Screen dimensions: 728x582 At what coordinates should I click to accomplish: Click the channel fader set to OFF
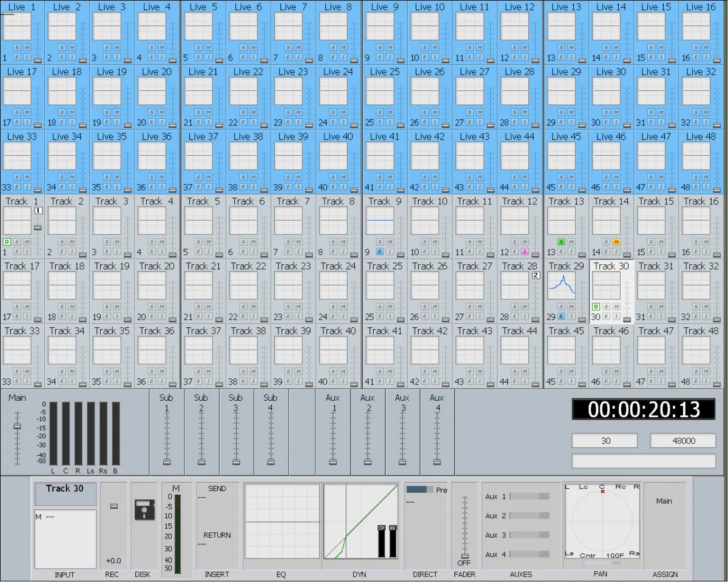tap(465, 555)
